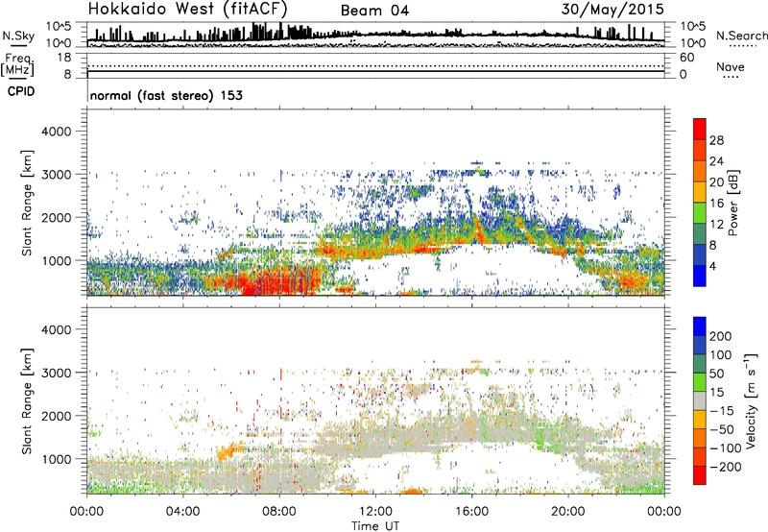The height and width of the screenshot is (532, 768).
Task: Click the blue bottom segment of Power colorbar
Action: pos(700,276)
